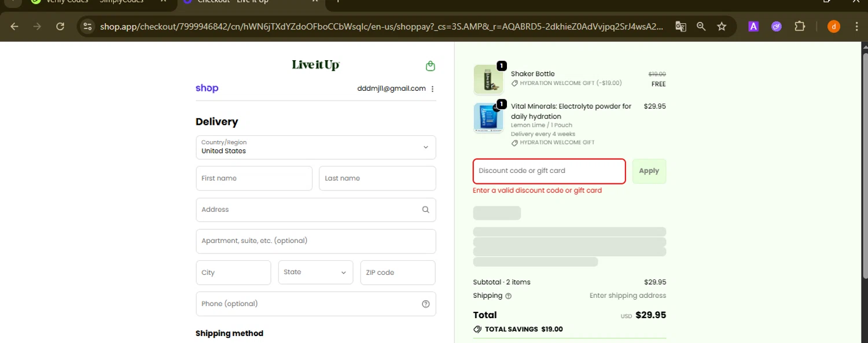Viewport: 868px width, 343px height.
Task: Click the Phone (optional) field
Action: [x=316, y=304]
